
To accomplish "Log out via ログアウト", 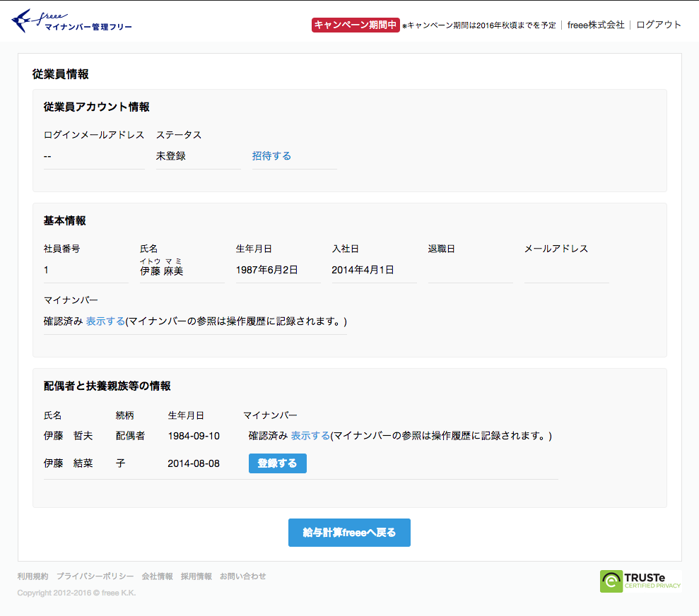I will click(659, 25).
